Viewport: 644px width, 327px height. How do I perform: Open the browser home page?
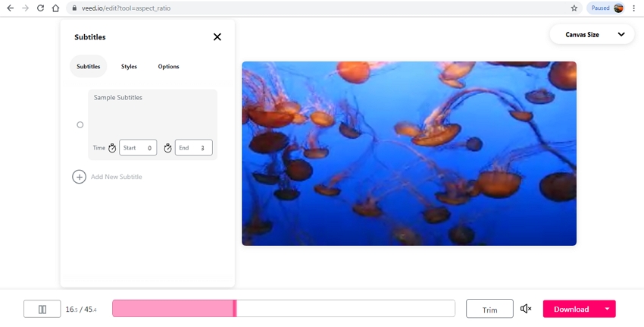click(x=55, y=8)
